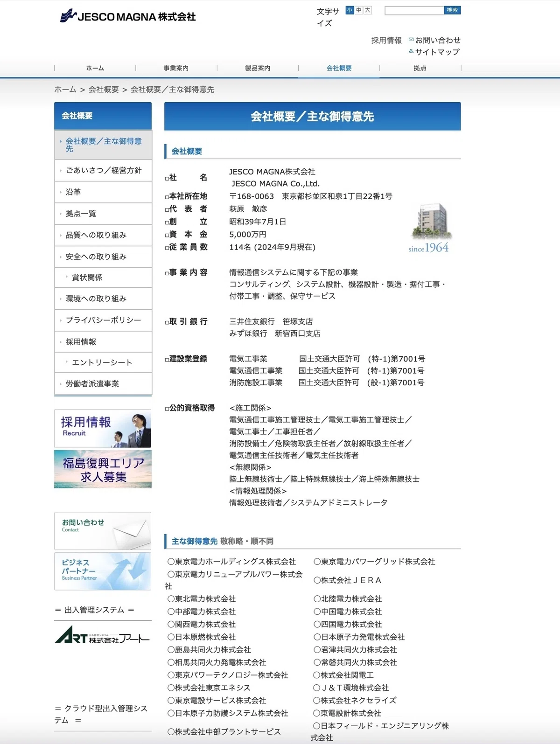
Task: Open 拠点 in main navigation
Action: (420, 68)
